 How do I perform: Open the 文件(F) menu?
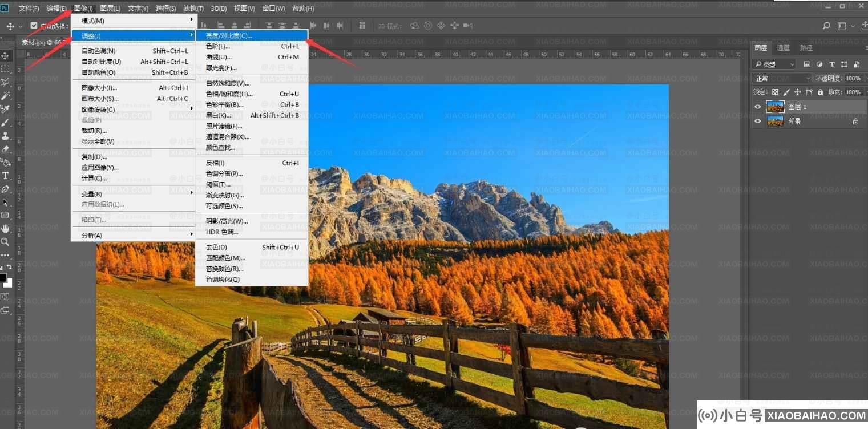pos(29,9)
